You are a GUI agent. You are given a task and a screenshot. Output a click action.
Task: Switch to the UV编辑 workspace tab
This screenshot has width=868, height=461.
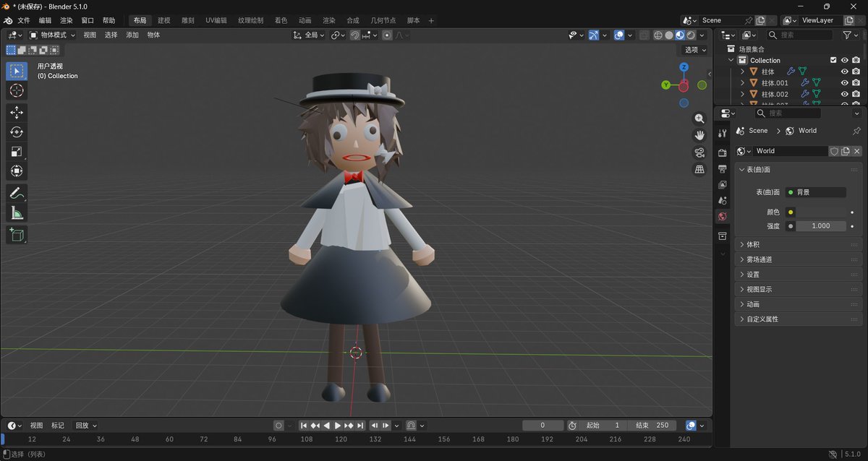coord(216,20)
